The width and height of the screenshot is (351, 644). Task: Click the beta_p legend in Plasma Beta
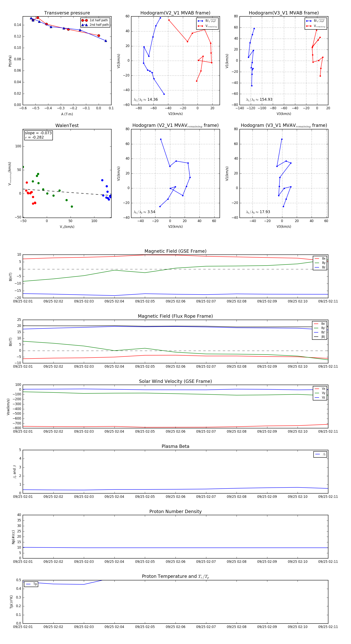[x=320, y=454]
